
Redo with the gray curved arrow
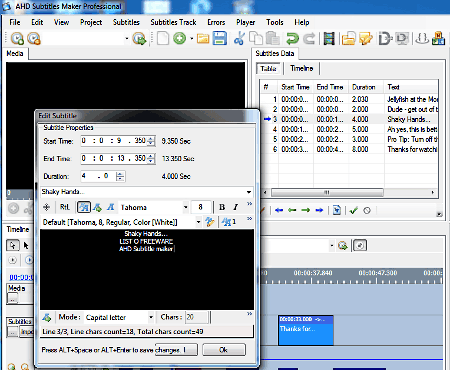309,39
